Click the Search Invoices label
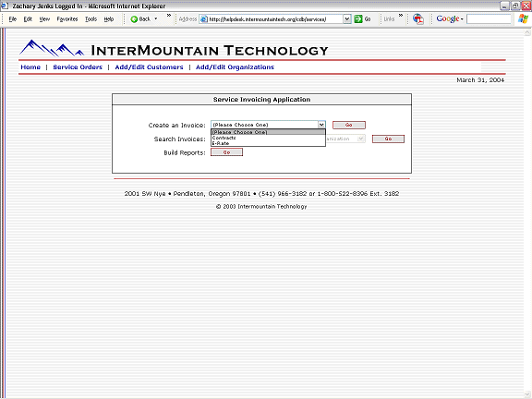This screenshot has height=399, width=532. click(180, 139)
